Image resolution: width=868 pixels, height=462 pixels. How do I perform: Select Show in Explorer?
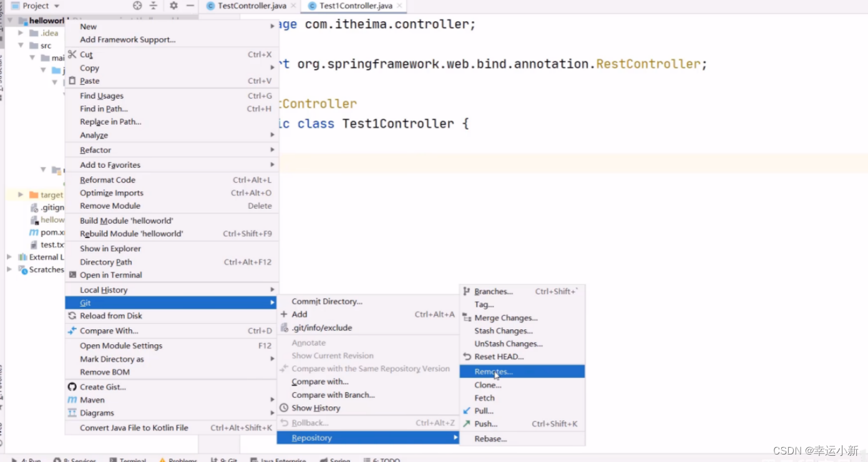(172, 248)
